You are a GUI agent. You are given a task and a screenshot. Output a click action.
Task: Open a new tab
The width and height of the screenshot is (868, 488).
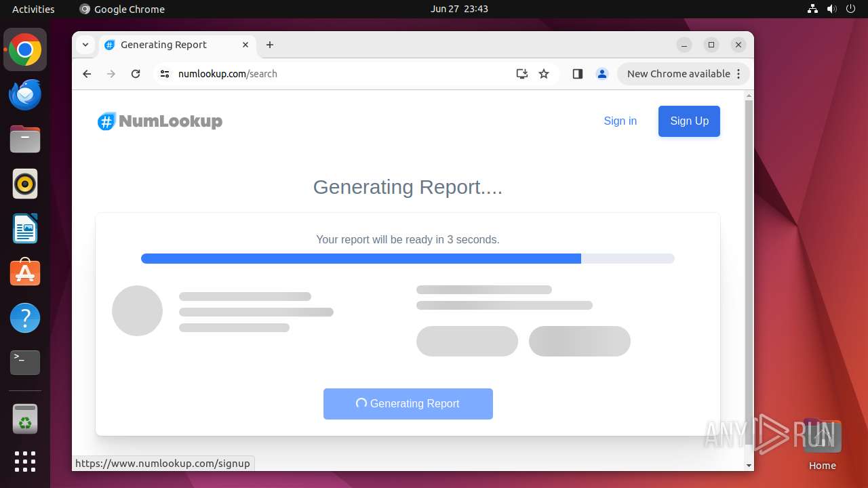point(270,45)
